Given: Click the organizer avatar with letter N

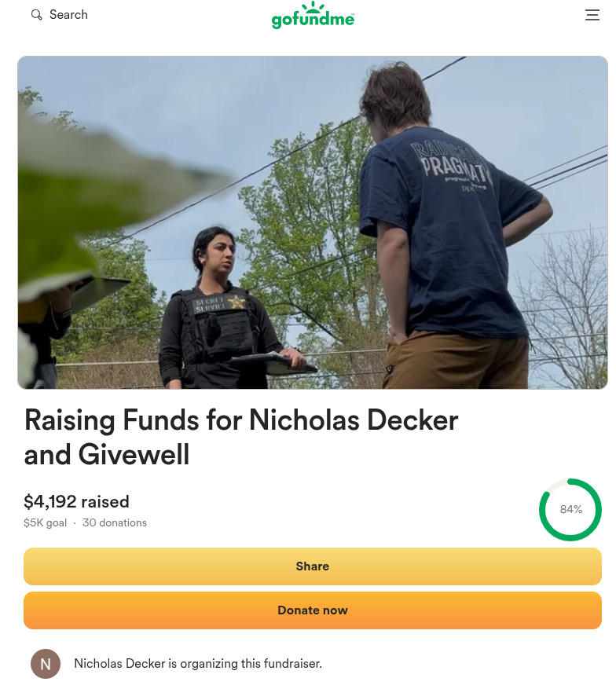Looking at the screenshot, I should coord(46,664).
